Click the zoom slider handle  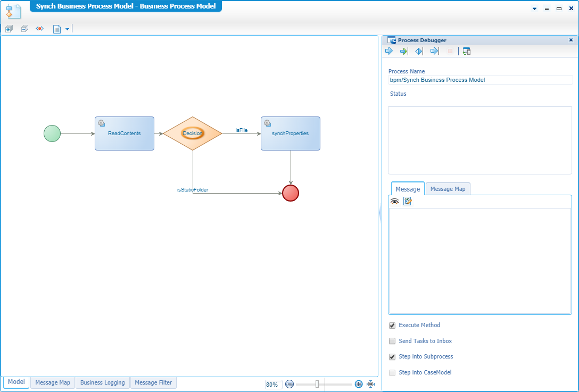pyautogui.click(x=317, y=384)
